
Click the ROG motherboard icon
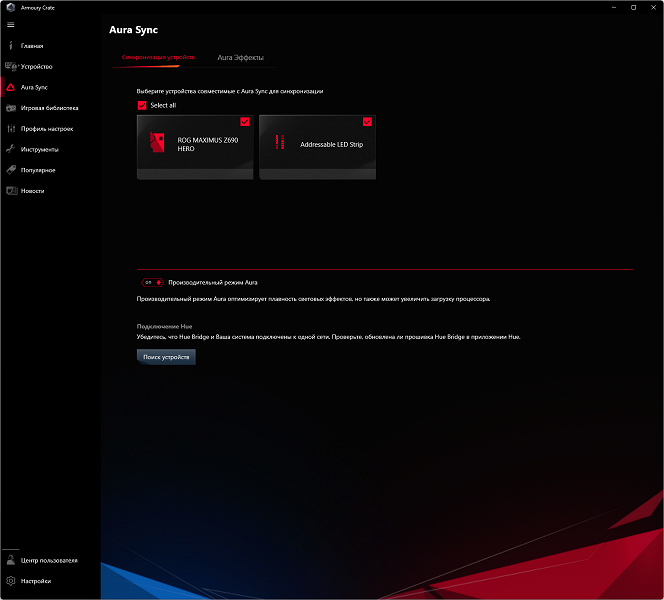(x=157, y=142)
